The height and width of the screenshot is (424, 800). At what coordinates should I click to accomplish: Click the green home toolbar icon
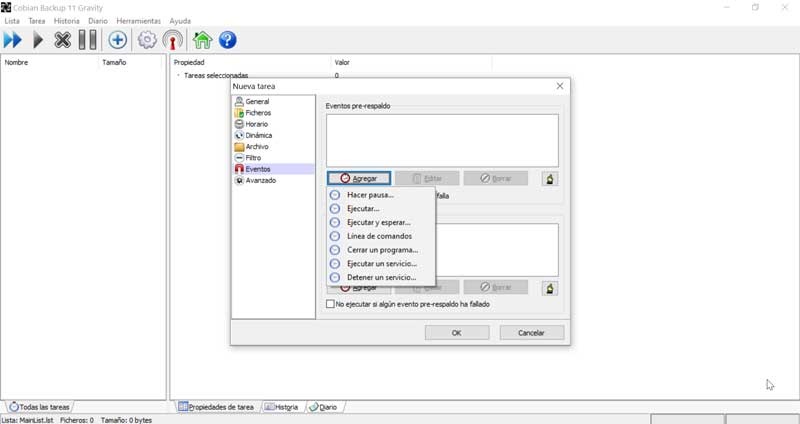[202, 40]
